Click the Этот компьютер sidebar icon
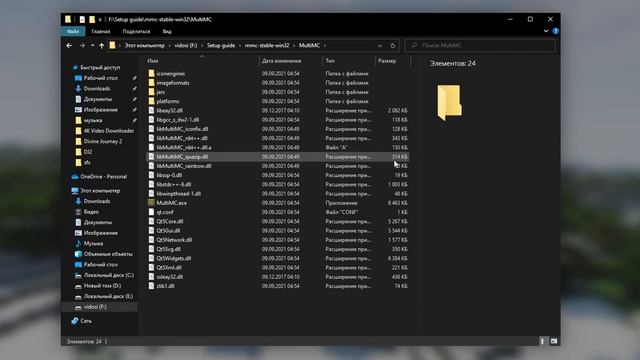Viewport: 640px width, 360px height. coord(75,191)
